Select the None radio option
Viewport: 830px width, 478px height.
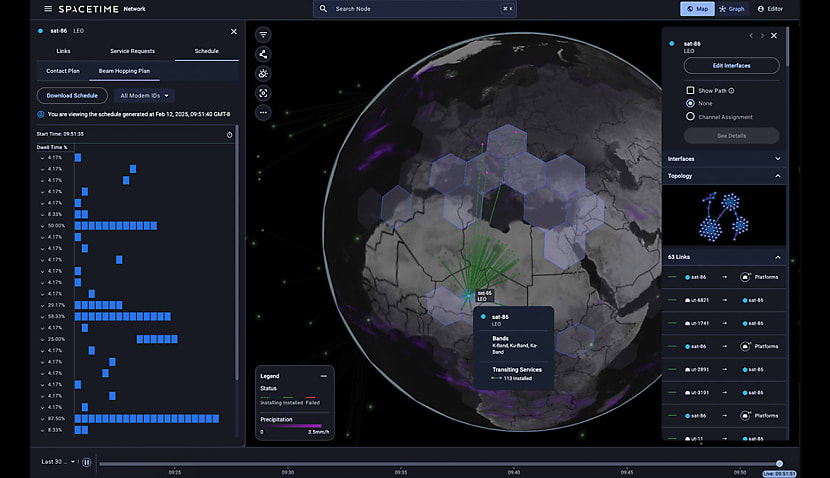[x=690, y=103]
